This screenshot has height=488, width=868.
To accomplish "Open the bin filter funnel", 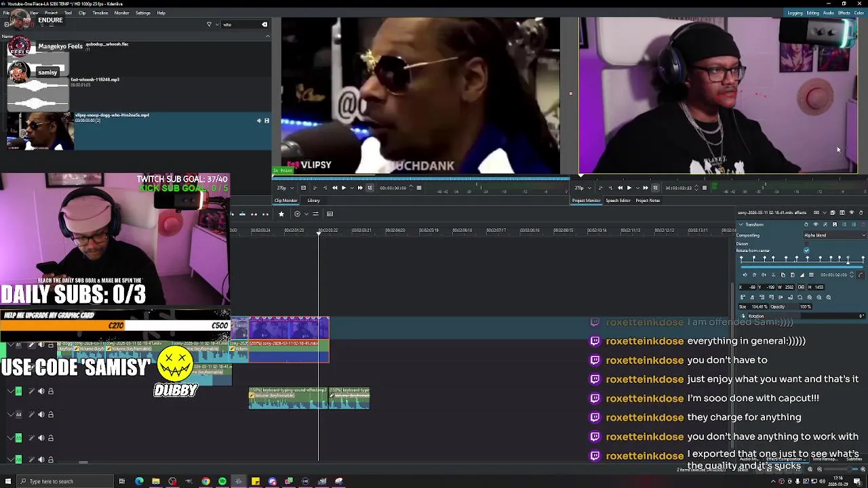I will 209,24.
